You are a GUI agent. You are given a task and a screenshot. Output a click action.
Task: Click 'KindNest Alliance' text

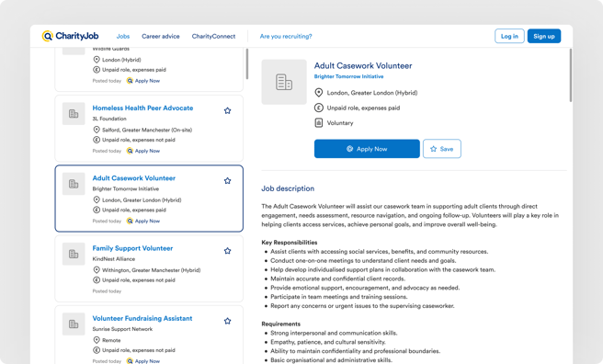coord(113,258)
